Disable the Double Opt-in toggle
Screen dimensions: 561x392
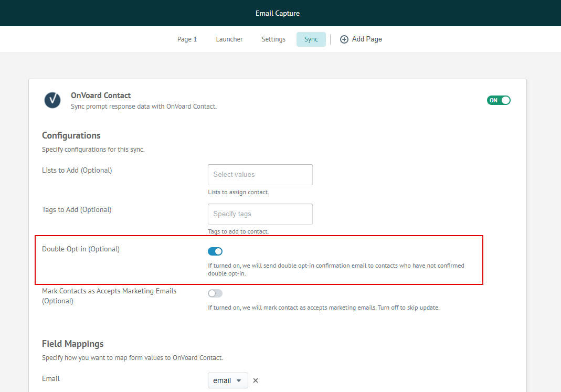pyautogui.click(x=215, y=251)
